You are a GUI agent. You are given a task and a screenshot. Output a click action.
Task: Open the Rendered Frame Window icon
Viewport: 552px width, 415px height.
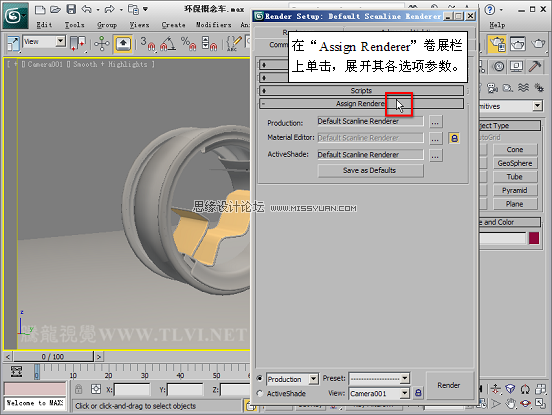click(x=517, y=44)
